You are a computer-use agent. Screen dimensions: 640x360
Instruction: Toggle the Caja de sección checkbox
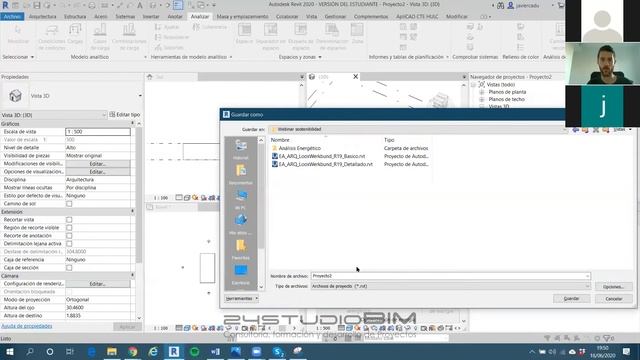coord(69,268)
